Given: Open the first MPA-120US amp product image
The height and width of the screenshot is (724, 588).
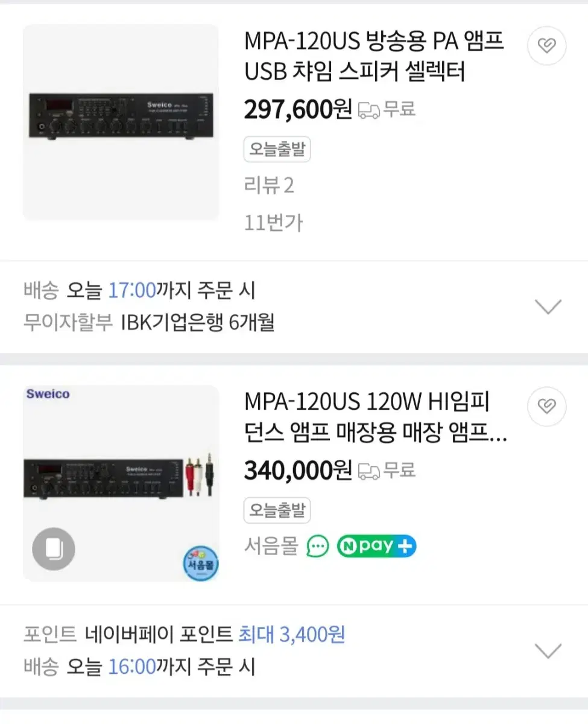Looking at the screenshot, I should (121, 122).
